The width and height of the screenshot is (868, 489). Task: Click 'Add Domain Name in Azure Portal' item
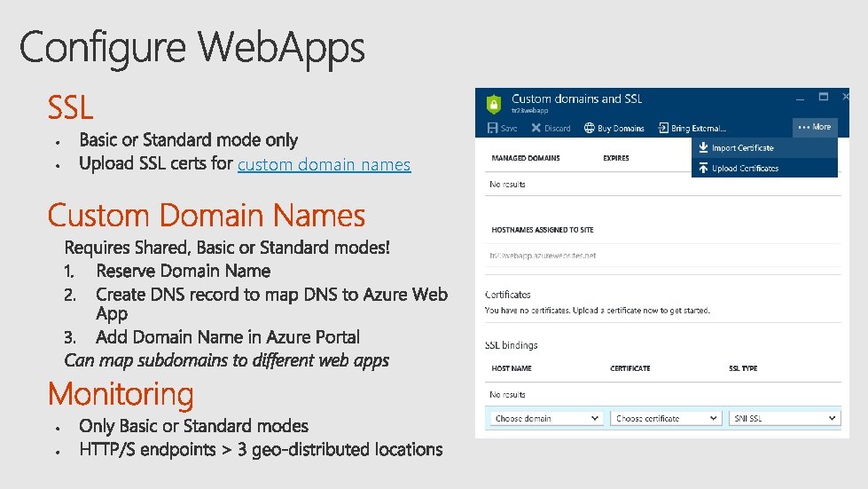tap(228, 336)
